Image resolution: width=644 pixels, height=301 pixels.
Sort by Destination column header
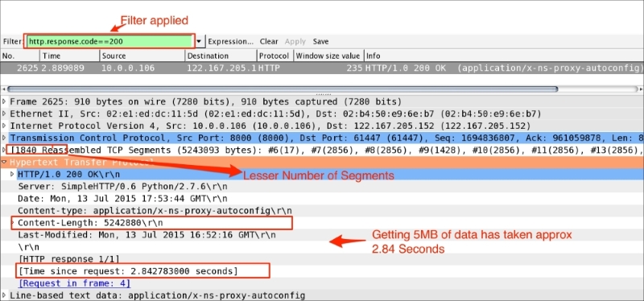coord(221,56)
